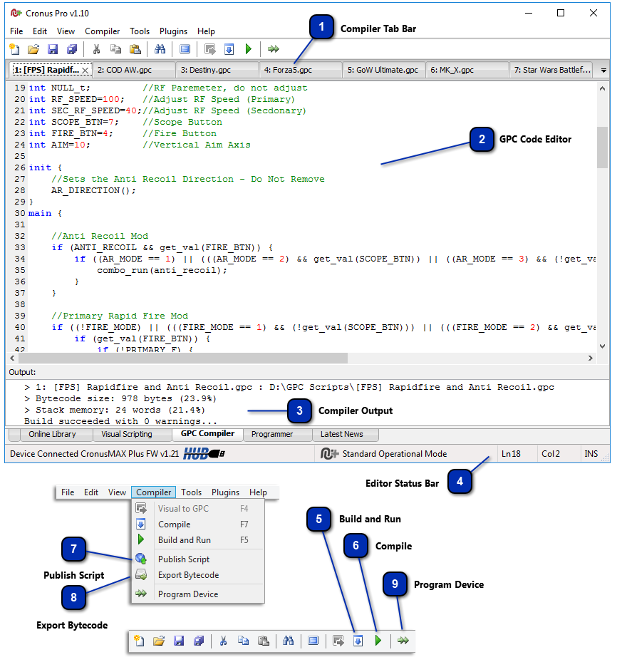617x672 pixels.
Task: Click Save icon in main window toolbar
Action: tap(53, 49)
